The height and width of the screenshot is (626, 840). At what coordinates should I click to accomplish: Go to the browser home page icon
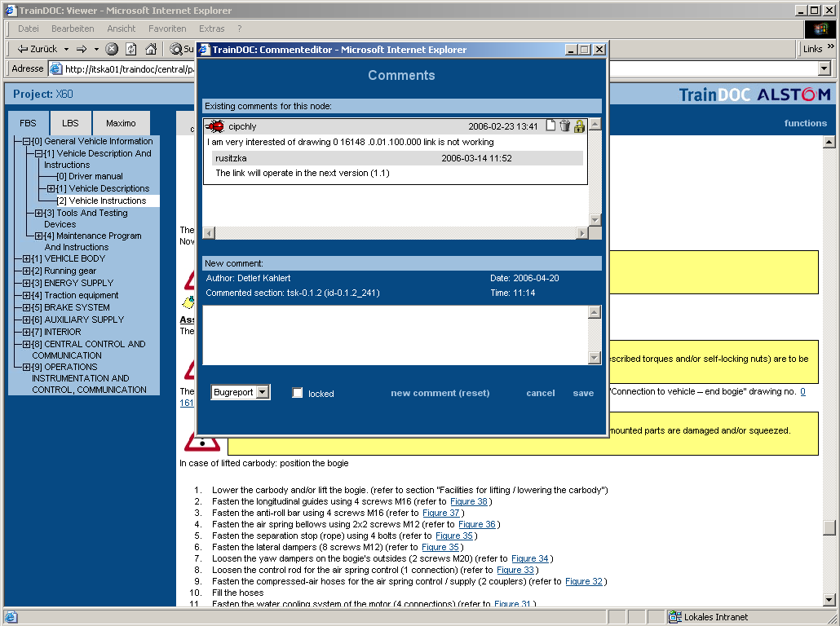point(151,49)
